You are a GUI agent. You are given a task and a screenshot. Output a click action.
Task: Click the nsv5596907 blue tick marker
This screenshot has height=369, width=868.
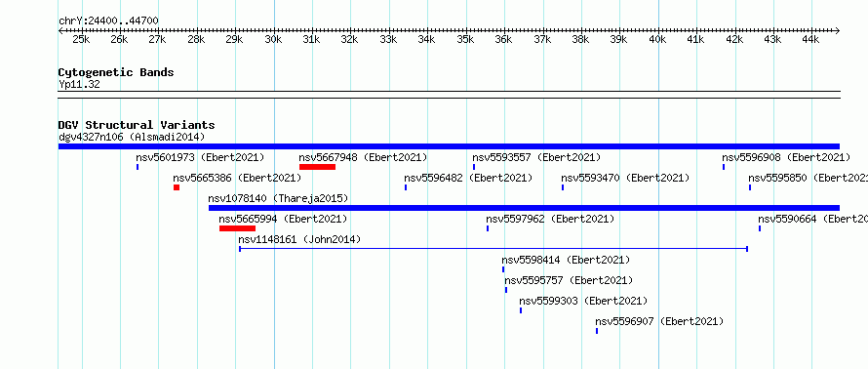point(597,331)
